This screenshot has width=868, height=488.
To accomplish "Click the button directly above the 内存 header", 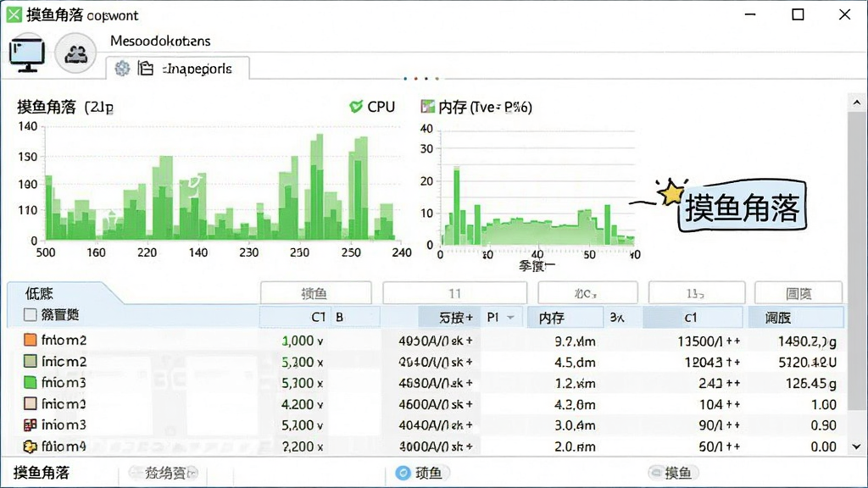I will tap(587, 293).
